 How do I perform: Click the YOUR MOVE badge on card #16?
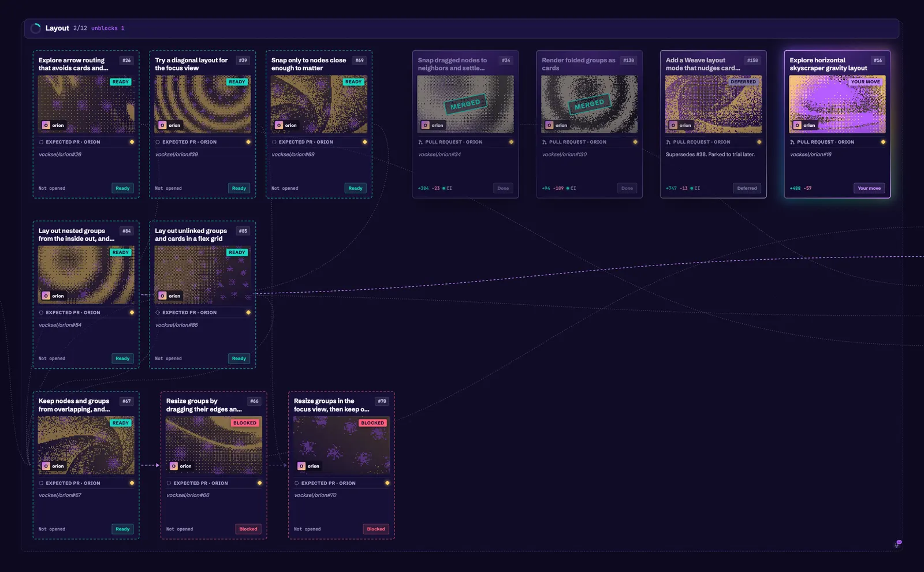865,82
